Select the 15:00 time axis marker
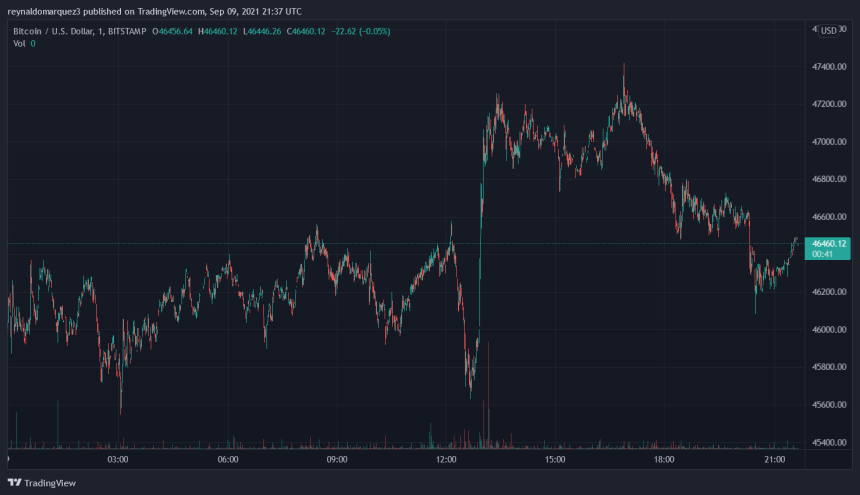This screenshot has height=495, width=860. 556,460
